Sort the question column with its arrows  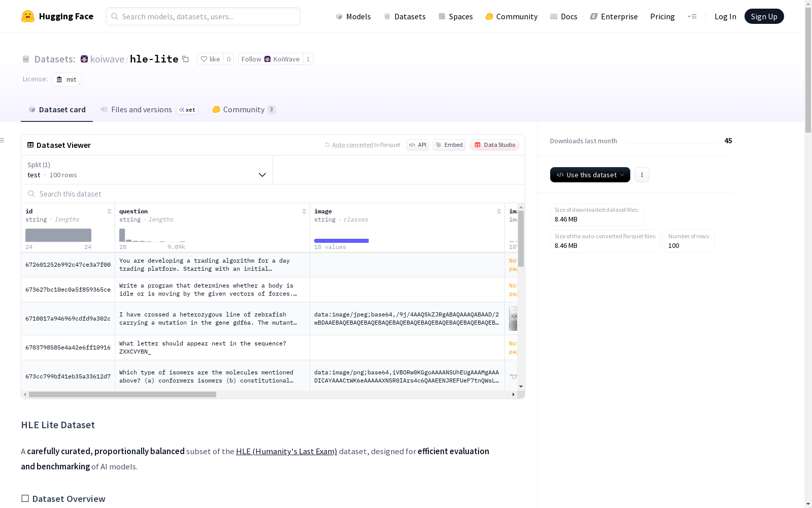point(304,211)
